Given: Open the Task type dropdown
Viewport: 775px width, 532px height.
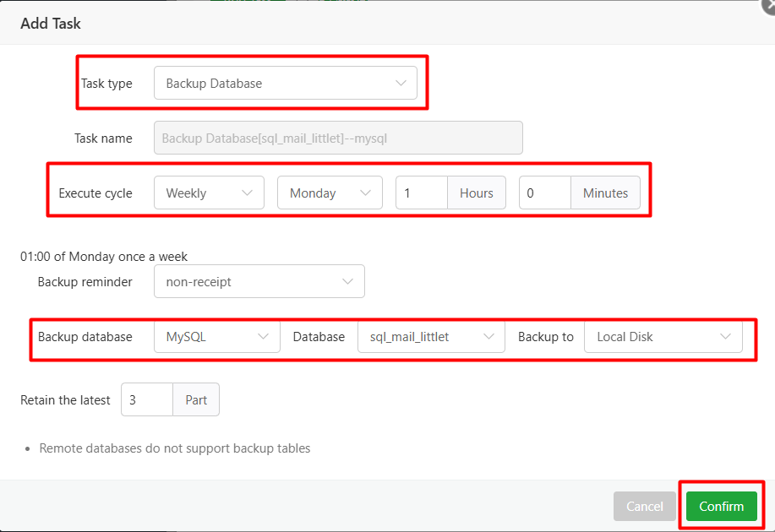Looking at the screenshot, I should (285, 84).
